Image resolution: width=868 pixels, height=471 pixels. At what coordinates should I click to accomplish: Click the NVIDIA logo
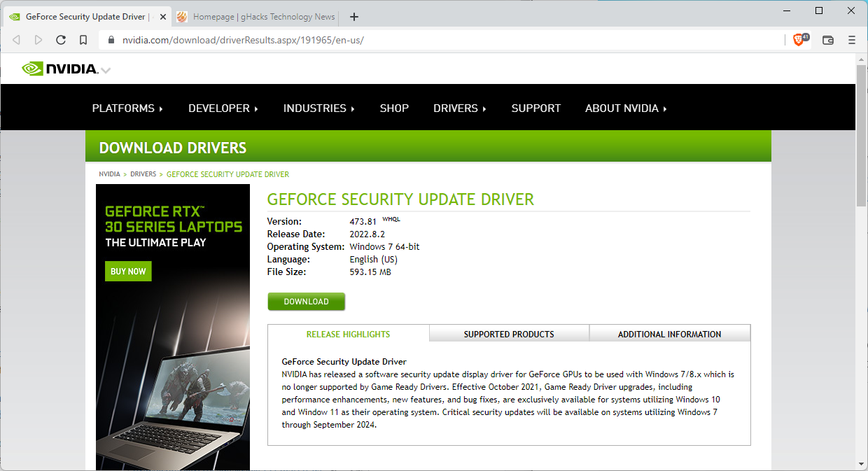(x=60, y=69)
